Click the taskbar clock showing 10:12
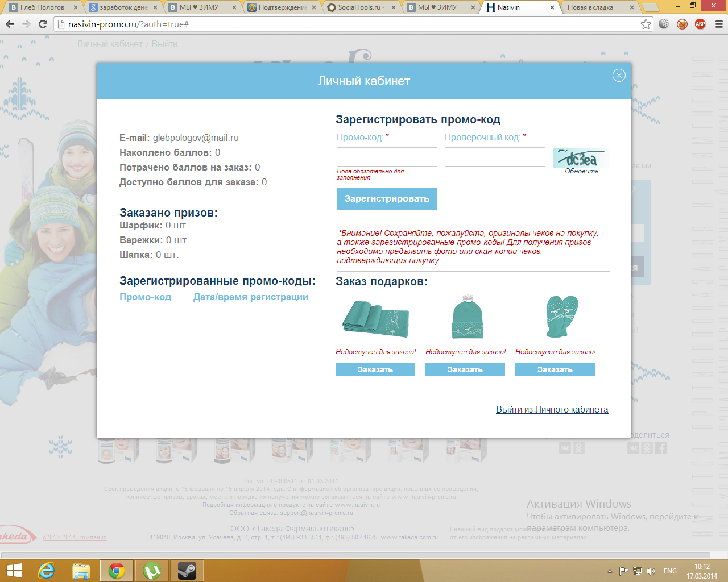This screenshot has width=728, height=582. click(702, 571)
